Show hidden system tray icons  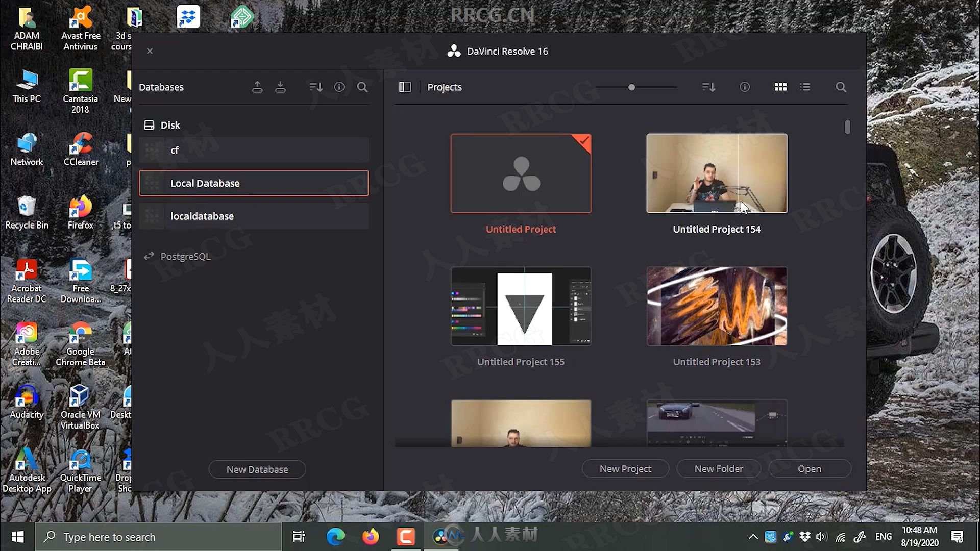(753, 537)
